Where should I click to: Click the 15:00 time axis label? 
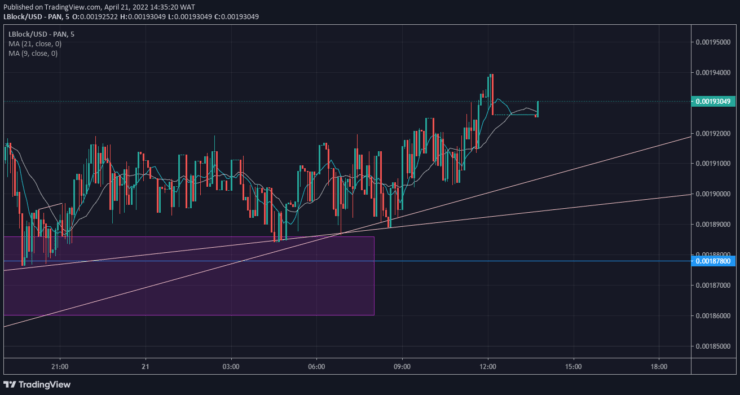click(573, 366)
